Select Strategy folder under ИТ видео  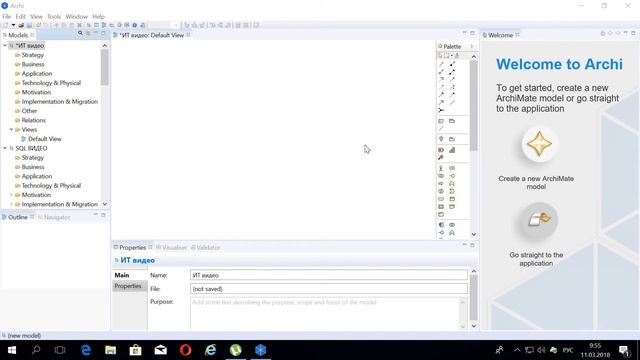[x=29, y=55]
